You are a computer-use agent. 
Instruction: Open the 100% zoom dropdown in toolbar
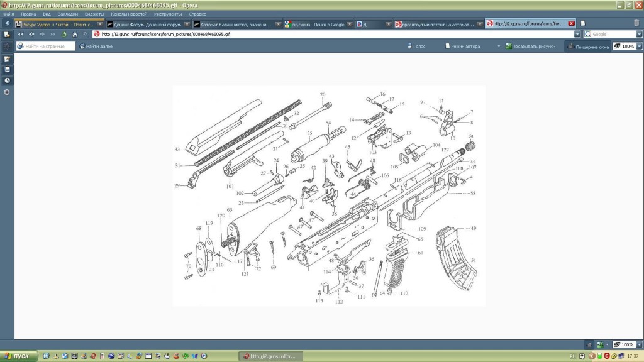pyautogui.click(x=640, y=47)
